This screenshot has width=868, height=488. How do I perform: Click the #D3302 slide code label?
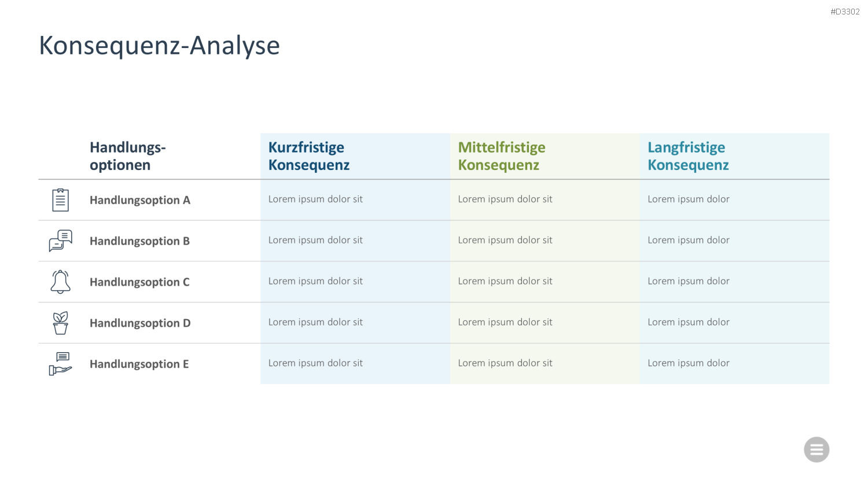pyautogui.click(x=845, y=12)
